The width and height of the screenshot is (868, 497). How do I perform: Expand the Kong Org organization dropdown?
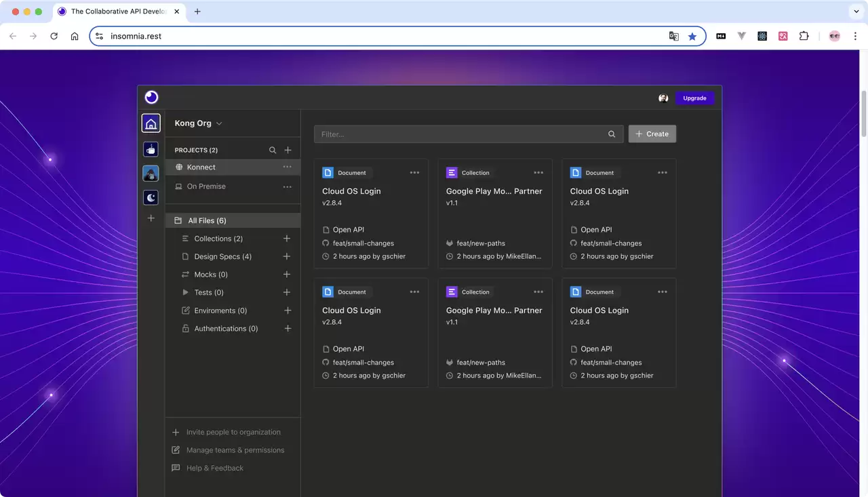(199, 123)
